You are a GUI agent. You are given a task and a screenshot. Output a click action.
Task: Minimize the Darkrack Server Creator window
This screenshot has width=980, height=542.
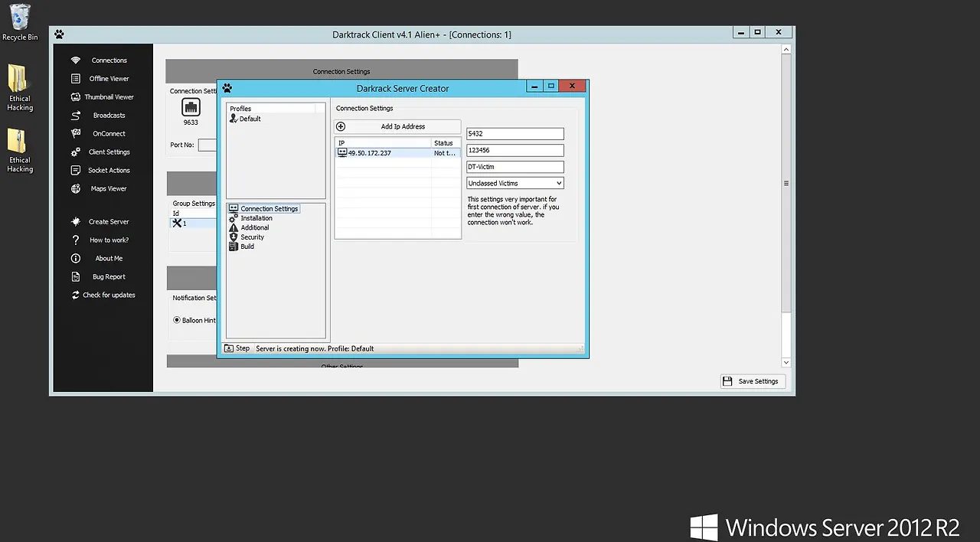tap(534, 87)
